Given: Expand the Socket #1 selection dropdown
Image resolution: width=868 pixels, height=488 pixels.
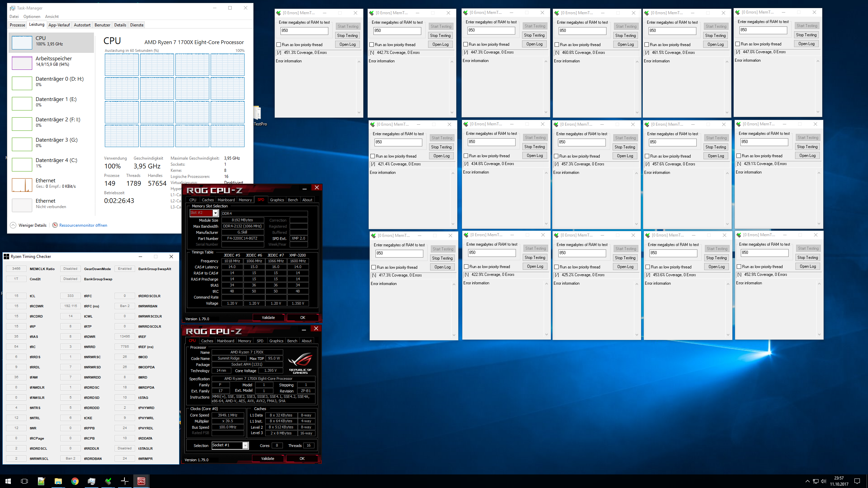Looking at the screenshot, I should click(245, 445).
